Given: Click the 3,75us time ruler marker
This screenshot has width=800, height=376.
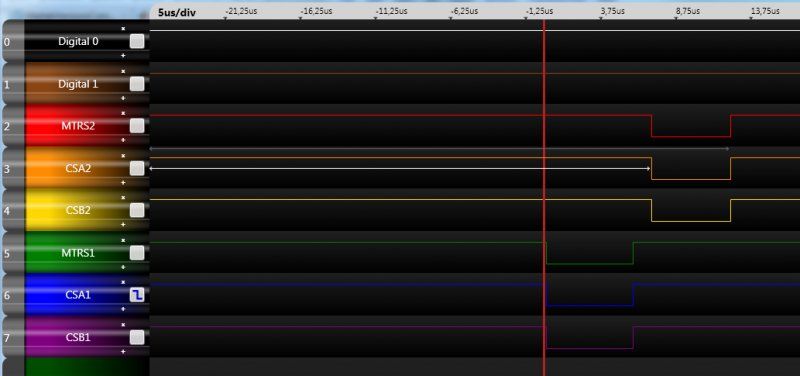Looking at the screenshot, I should click(x=612, y=11).
